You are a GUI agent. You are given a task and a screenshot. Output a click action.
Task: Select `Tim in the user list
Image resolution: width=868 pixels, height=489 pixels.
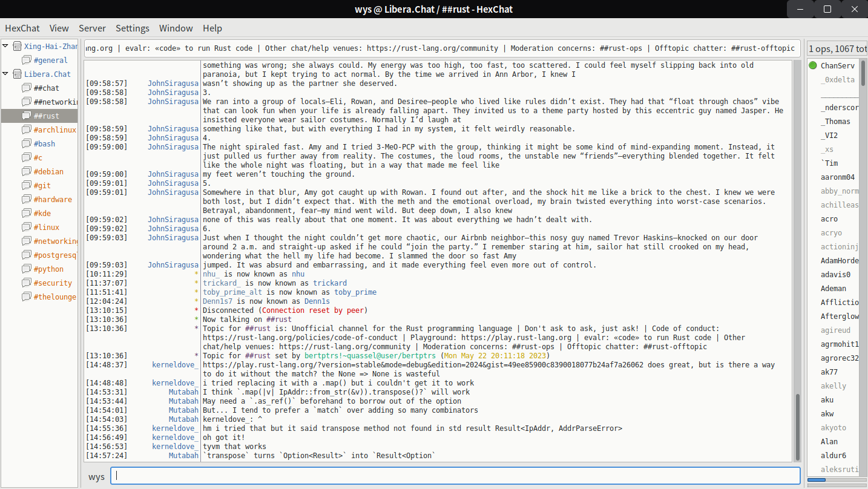click(829, 163)
